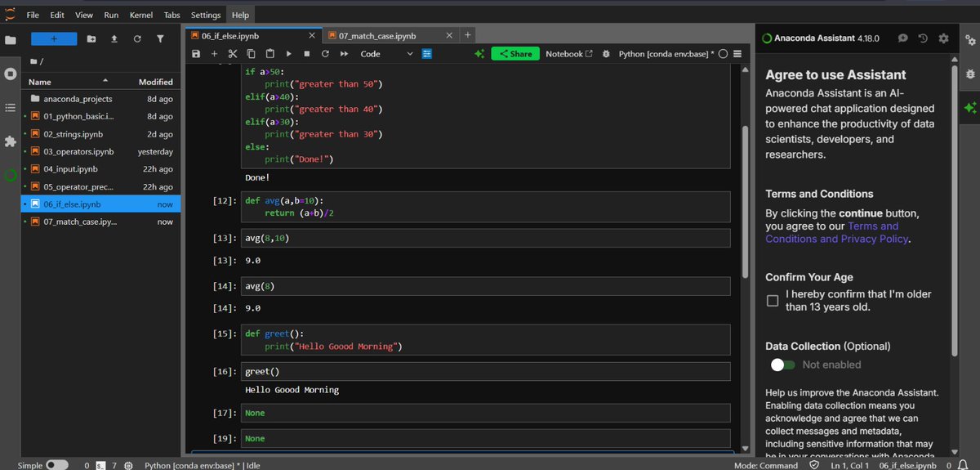Viewport: 980px width, 470px height.
Task: Click the green sparkle Assistant icon in notebook toolbar
Action: 479,54
